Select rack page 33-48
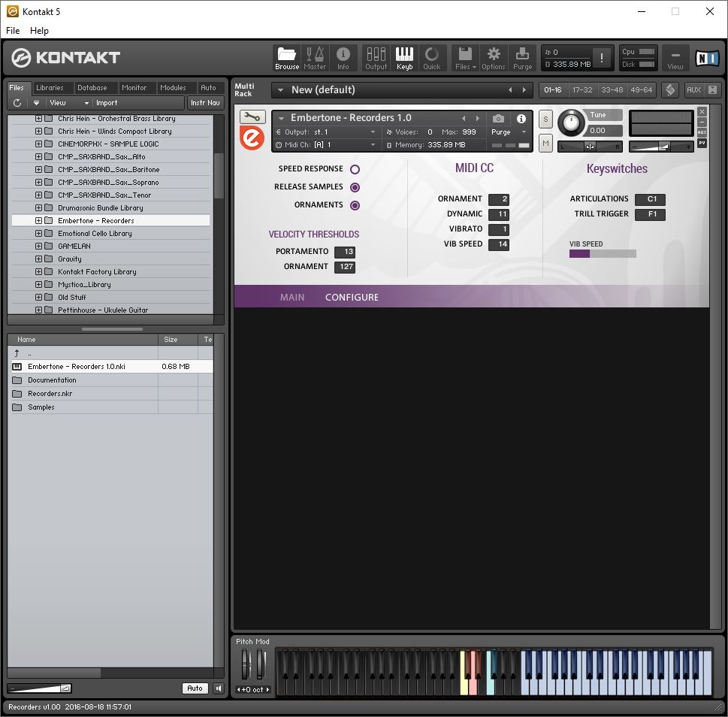 tap(612, 89)
